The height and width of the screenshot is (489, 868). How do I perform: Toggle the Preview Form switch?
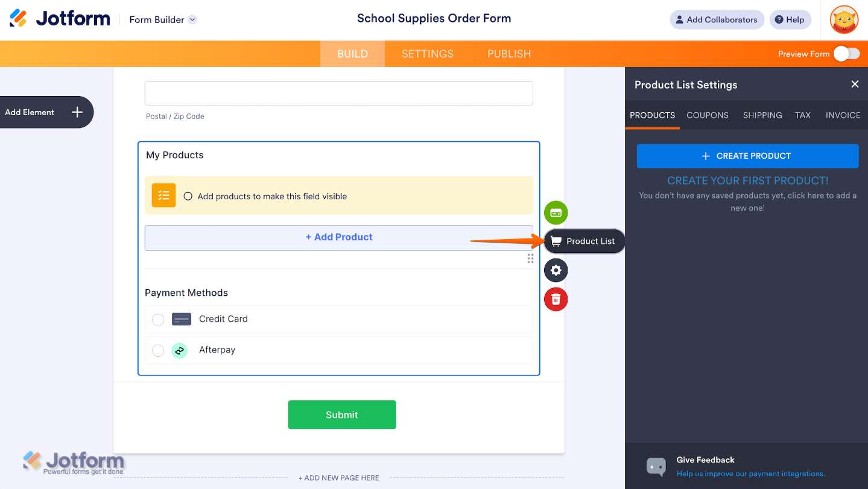(x=846, y=54)
